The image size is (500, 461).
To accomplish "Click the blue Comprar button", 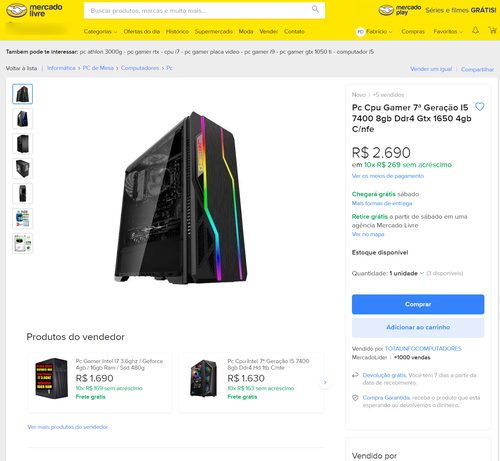I will [x=418, y=304].
